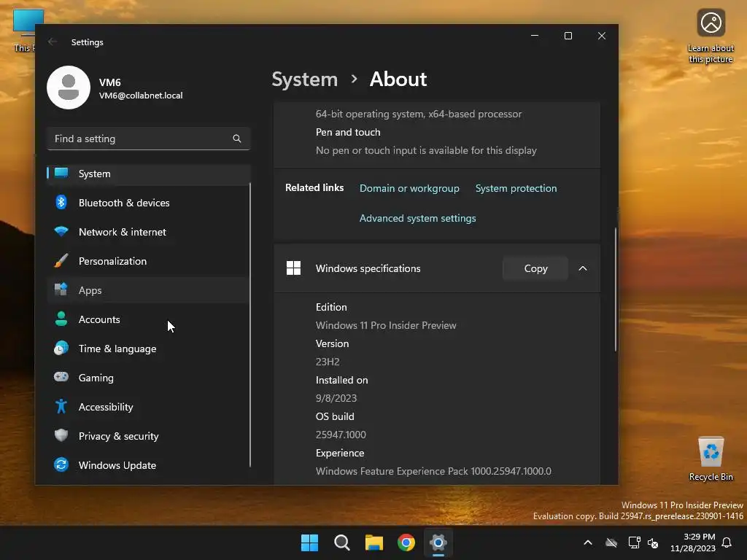Open taskbar Search
This screenshot has height=560, width=747.
coord(342,542)
